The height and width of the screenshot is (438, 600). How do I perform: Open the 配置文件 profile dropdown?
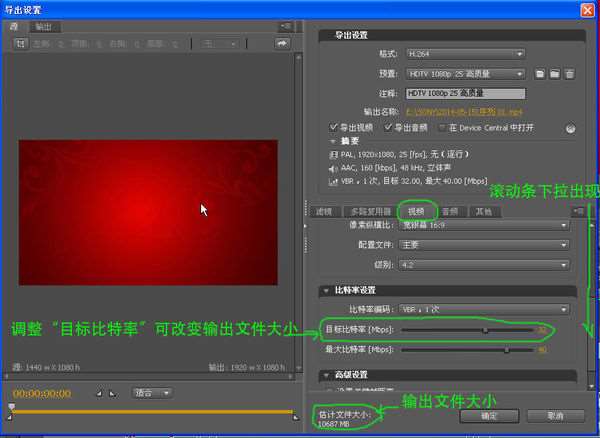click(484, 245)
